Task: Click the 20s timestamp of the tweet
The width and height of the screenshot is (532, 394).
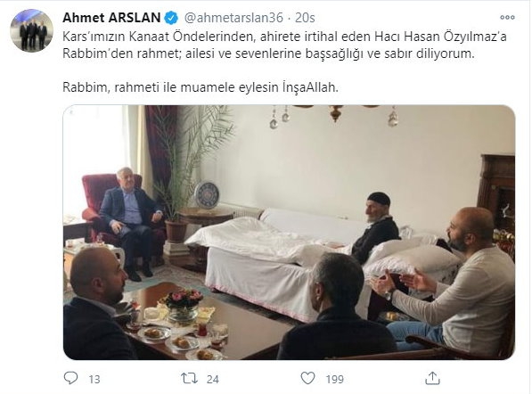Action: click(305, 18)
